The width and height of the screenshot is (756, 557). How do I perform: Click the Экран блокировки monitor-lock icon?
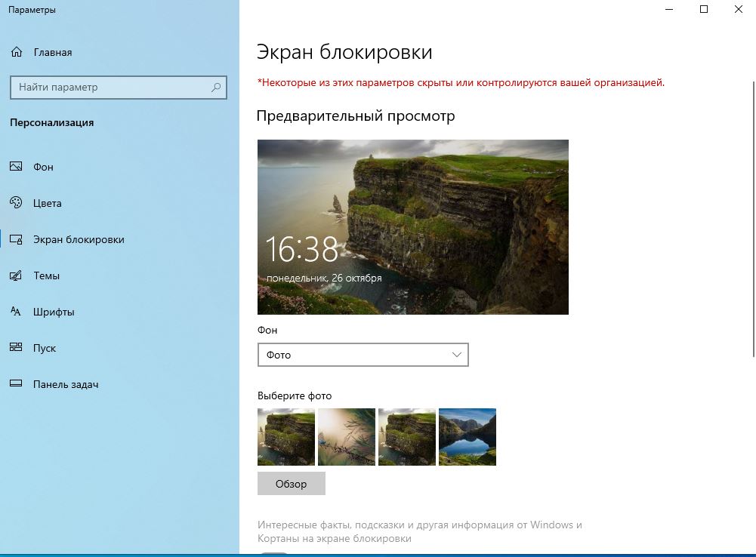pyautogui.click(x=16, y=239)
